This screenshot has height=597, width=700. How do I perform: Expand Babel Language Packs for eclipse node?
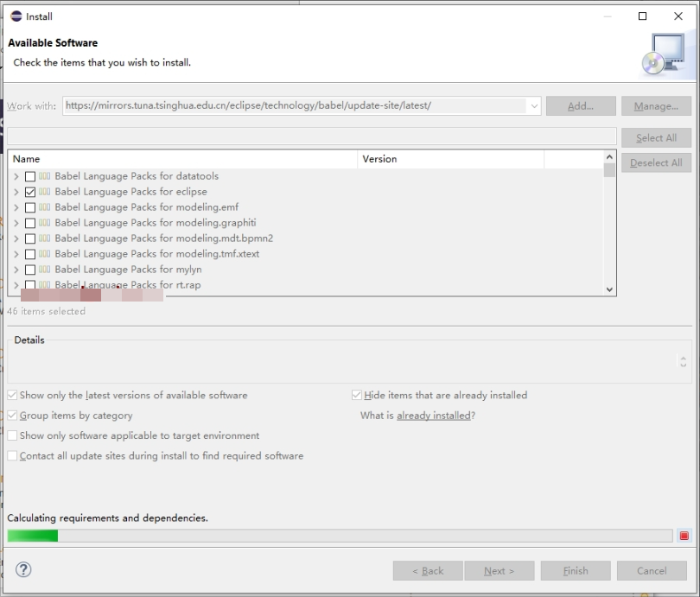point(16,192)
